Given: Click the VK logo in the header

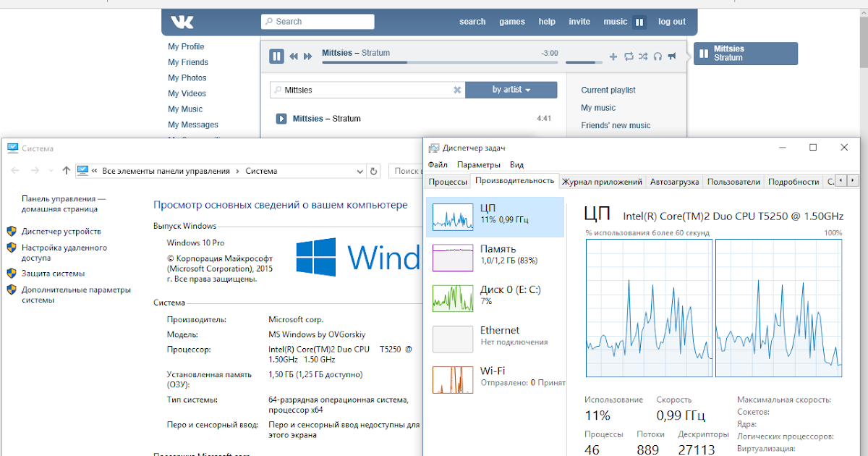Looking at the screenshot, I should (x=182, y=22).
